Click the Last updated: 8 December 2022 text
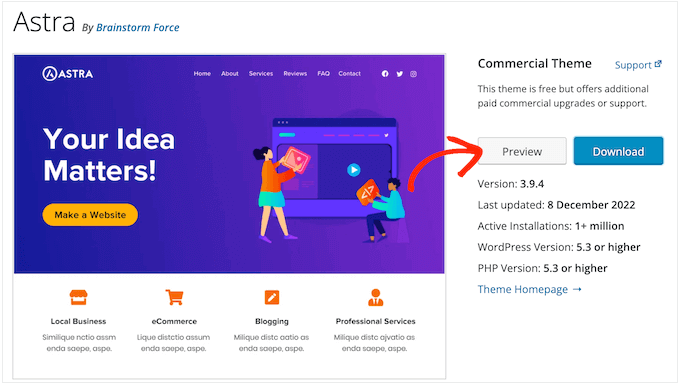680x385 pixels. tap(556, 205)
